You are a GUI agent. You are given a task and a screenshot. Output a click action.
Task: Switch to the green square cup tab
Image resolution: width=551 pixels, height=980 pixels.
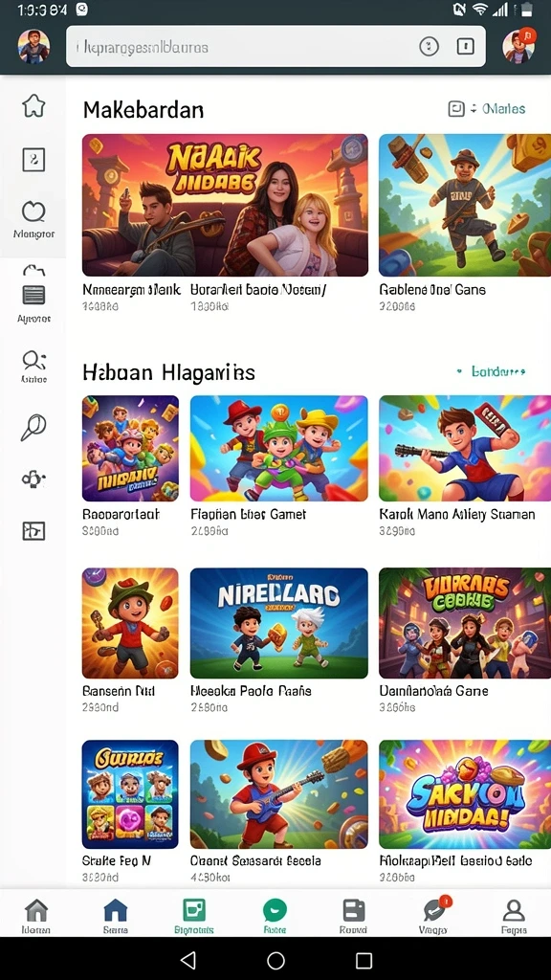click(194, 910)
